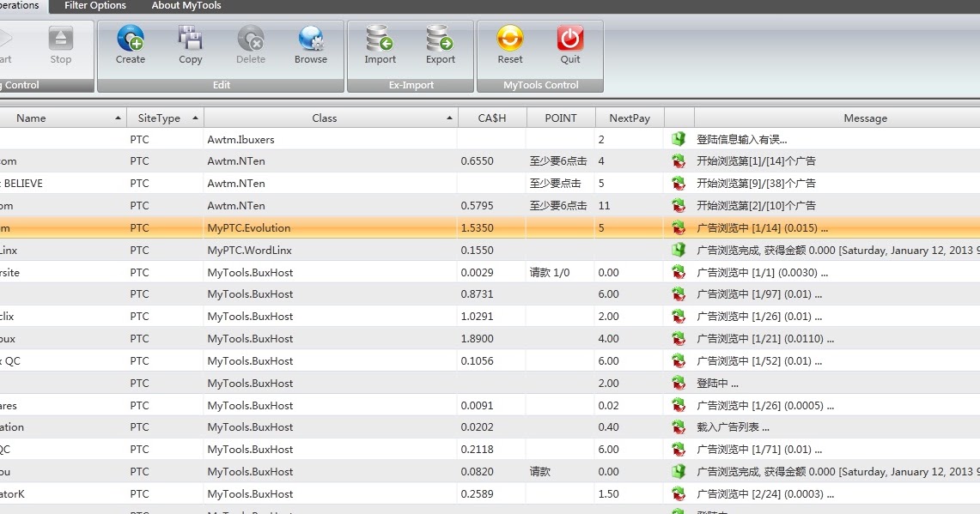Click status icon in 0.0091 cash row
This screenshot has width=980, height=514.
679,405
